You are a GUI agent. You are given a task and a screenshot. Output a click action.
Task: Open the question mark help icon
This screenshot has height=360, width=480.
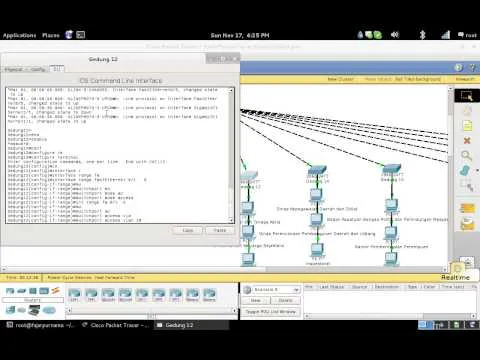tap(473, 68)
